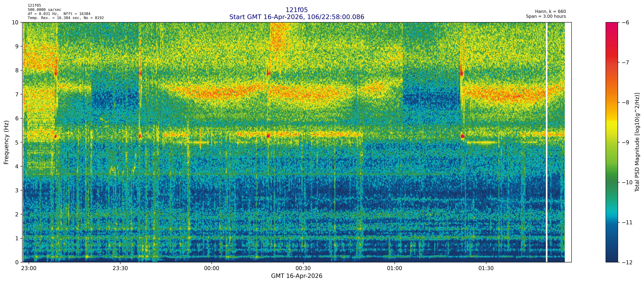
Task: Click the 5 Hz frequency tick label
Action: [x=17, y=142]
